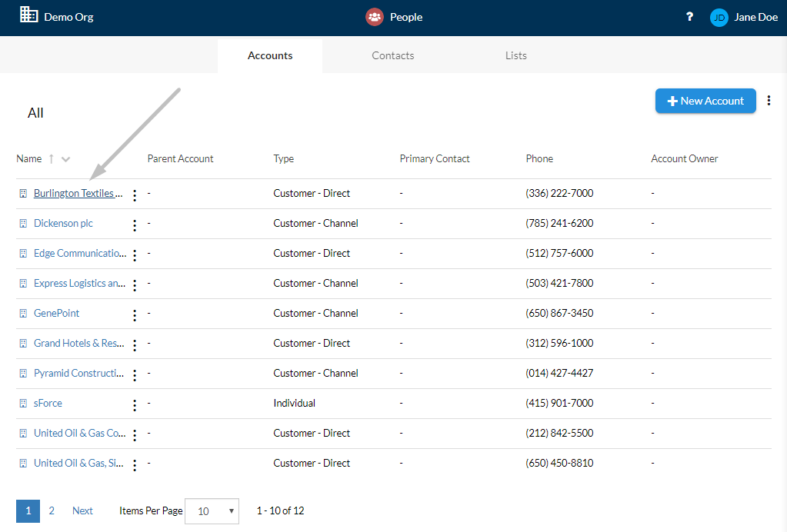Click account icon beside United Oil & Gas, Singapore
787x532 pixels.
23,464
